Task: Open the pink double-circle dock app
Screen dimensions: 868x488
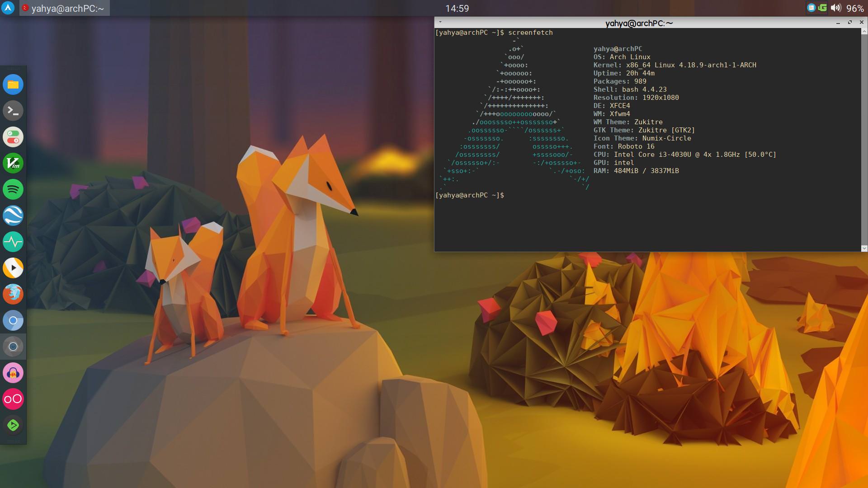Action: (13, 399)
